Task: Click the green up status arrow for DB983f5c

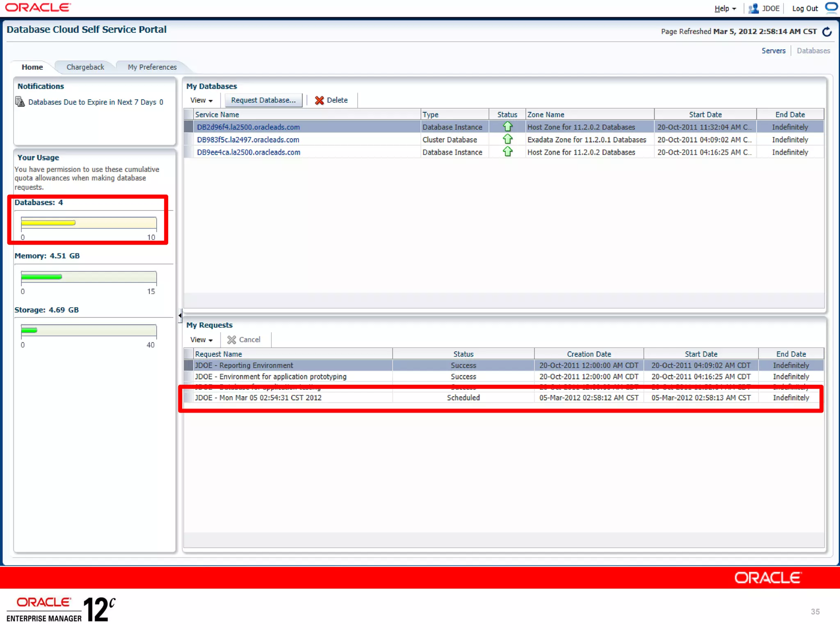Action: 507,139
